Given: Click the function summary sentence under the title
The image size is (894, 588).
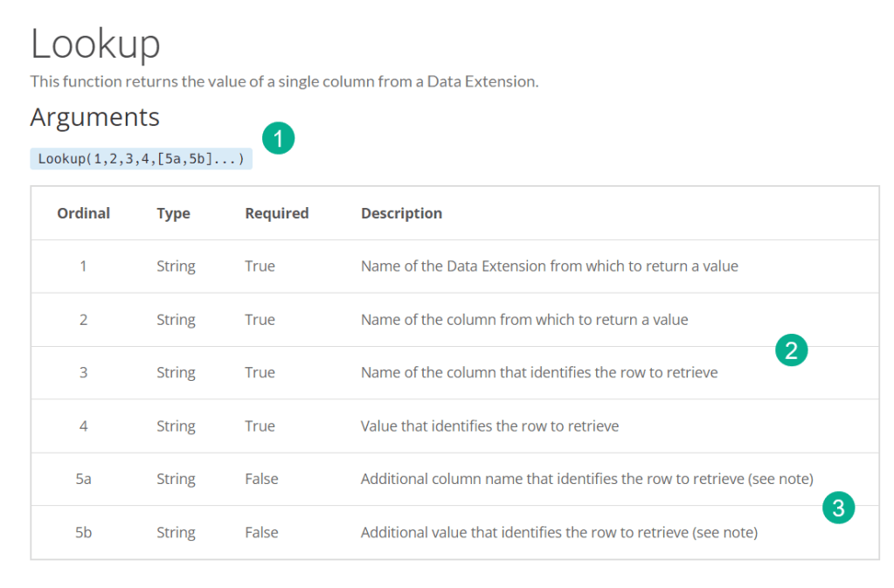Looking at the screenshot, I should pos(284,81).
